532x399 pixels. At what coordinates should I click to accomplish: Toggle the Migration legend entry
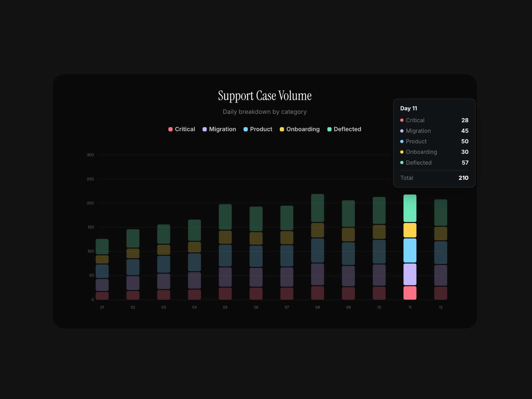pos(219,129)
